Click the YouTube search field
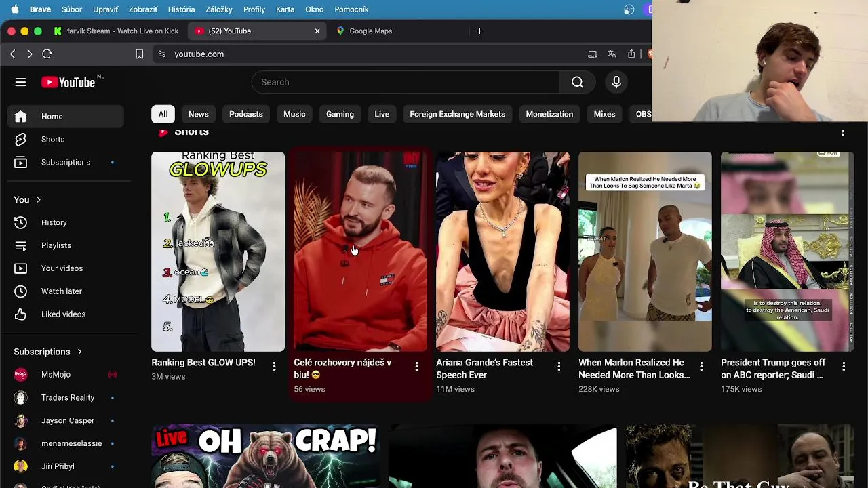Screen dimensions: 868x488 pos(406,82)
